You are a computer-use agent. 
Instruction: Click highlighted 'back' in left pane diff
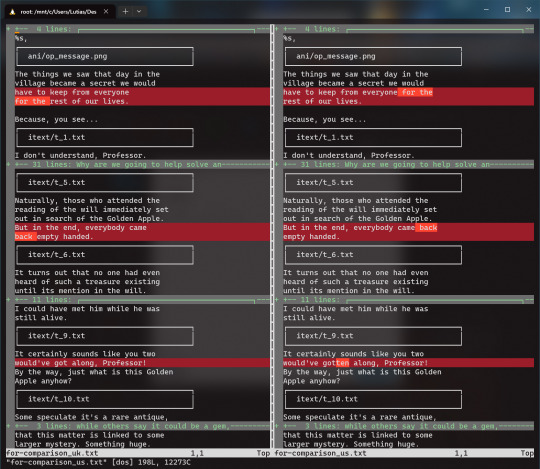click(25, 237)
